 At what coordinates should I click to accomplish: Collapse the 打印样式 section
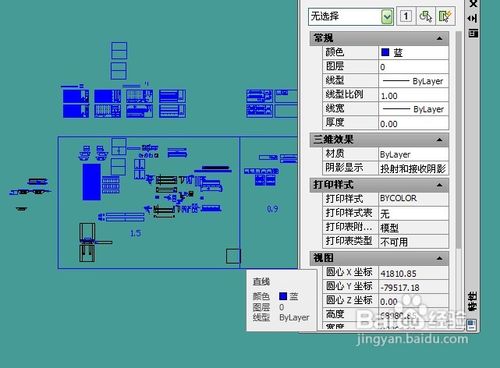click(440, 185)
